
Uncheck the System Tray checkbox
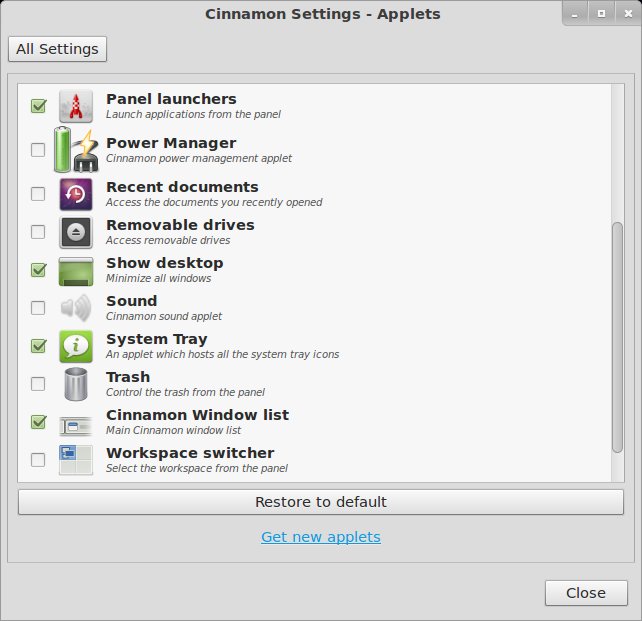(38, 346)
